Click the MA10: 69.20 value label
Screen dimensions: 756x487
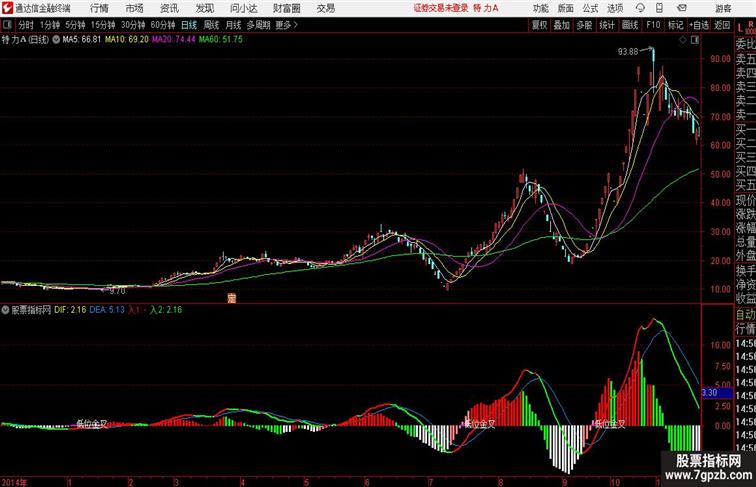tap(127, 40)
